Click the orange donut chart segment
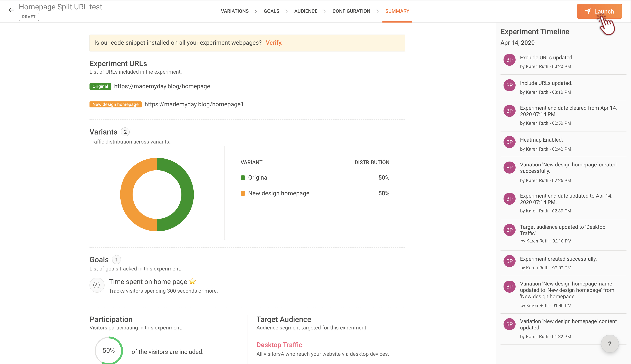 126,195
